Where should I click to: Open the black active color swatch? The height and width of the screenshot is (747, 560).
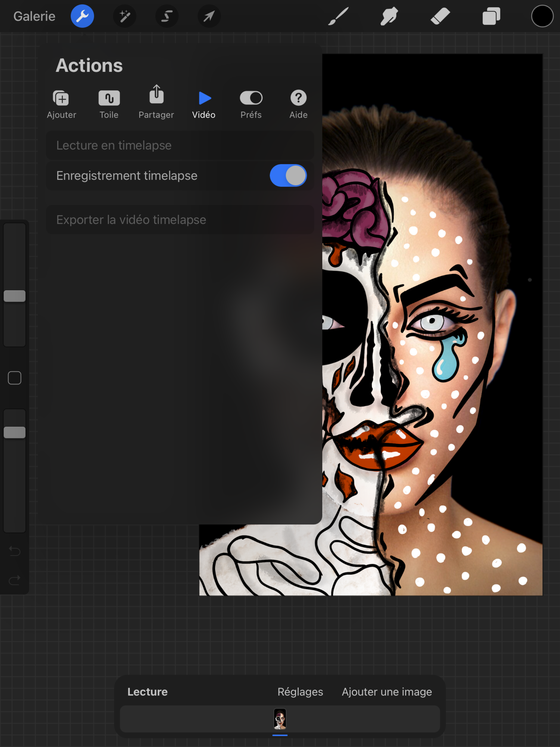point(542,16)
